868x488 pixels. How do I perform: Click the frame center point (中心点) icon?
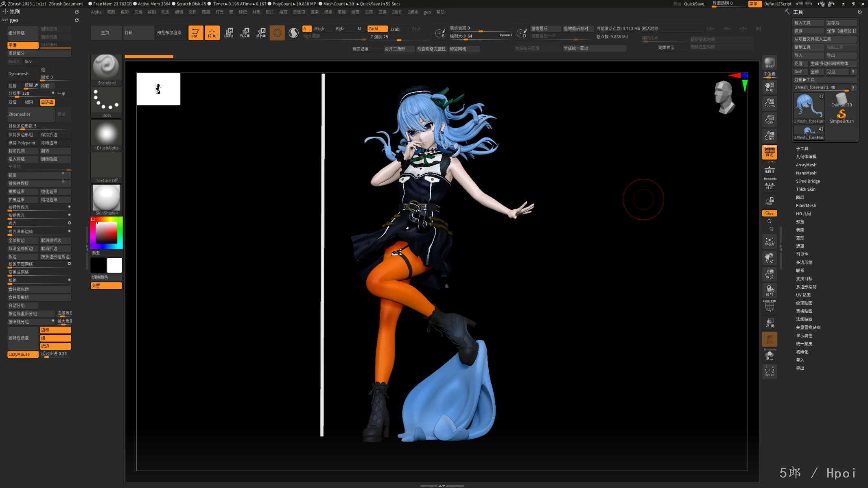(770, 242)
